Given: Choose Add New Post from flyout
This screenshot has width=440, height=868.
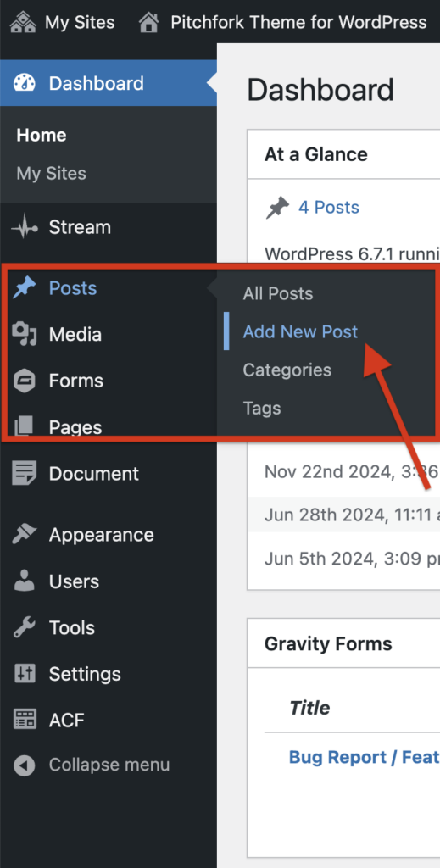Looking at the screenshot, I should [x=300, y=331].
